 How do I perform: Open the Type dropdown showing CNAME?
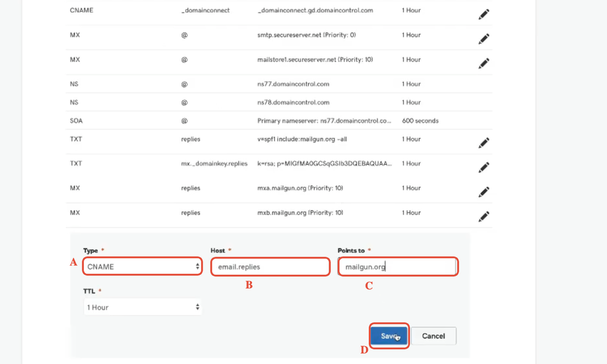(x=143, y=266)
